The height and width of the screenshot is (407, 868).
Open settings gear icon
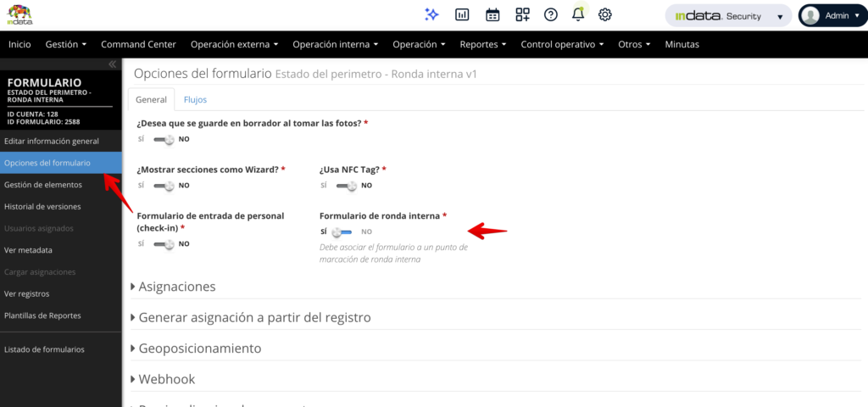[605, 14]
